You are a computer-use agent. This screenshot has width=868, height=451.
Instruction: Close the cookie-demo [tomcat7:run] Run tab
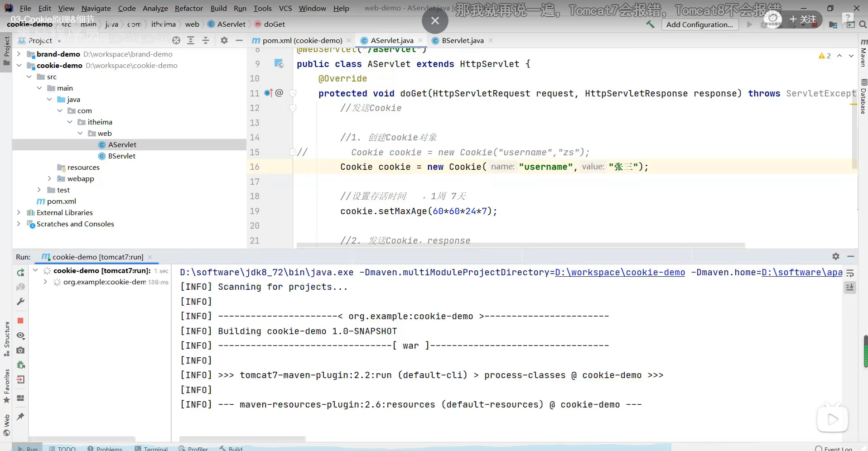pos(150,257)
